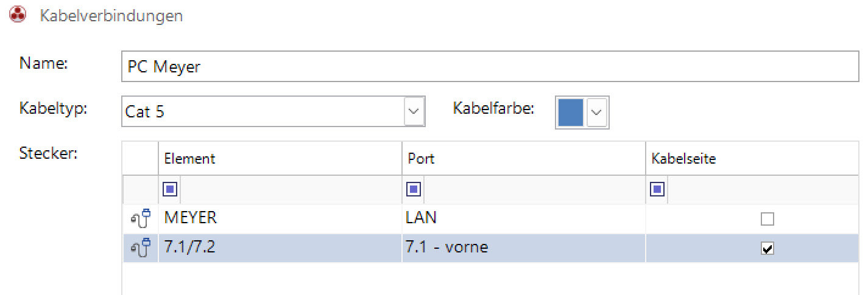Sort by the Port column header

click(x=524, y=159)
